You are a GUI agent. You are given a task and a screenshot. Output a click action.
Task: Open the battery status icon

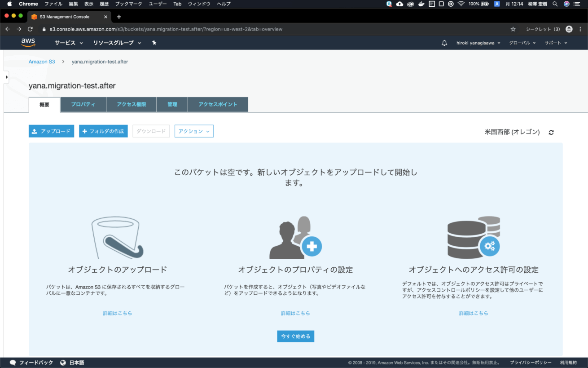[485, 4]
